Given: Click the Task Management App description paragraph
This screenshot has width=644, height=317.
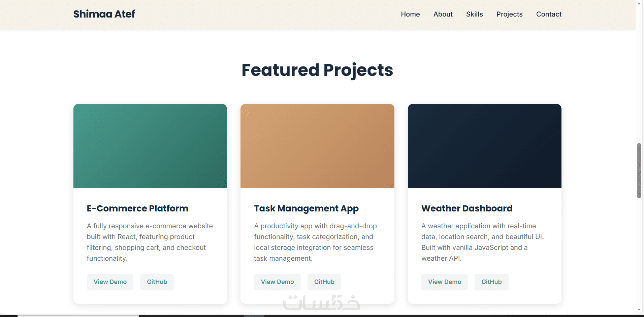Looking at the screenshot, I should click(x=316, y=242).
